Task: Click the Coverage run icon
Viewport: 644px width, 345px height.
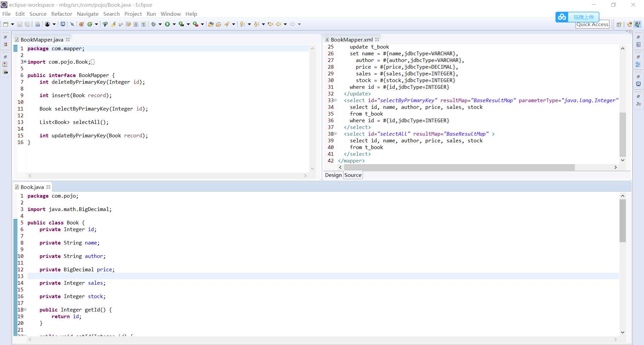Action: pos(181,24)
